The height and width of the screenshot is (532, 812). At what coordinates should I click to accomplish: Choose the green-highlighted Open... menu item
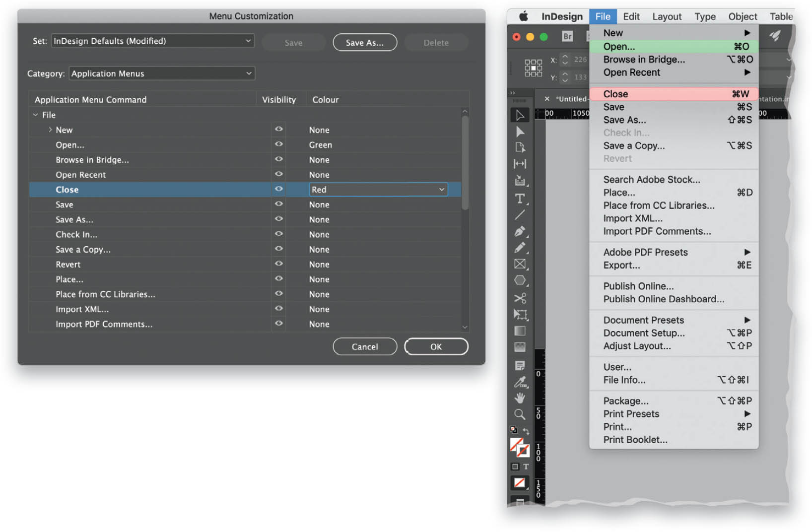pos(674,46)
